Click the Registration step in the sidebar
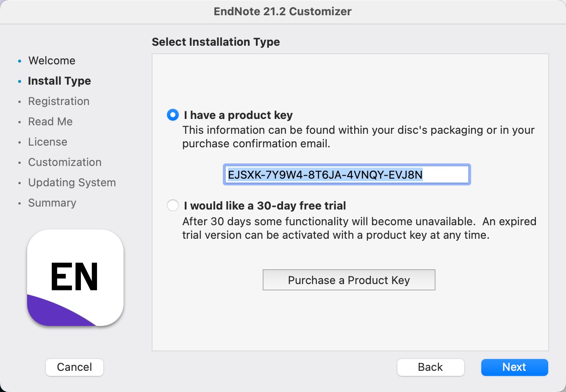Viewport: 566px width, 392px height. [58, 101]
